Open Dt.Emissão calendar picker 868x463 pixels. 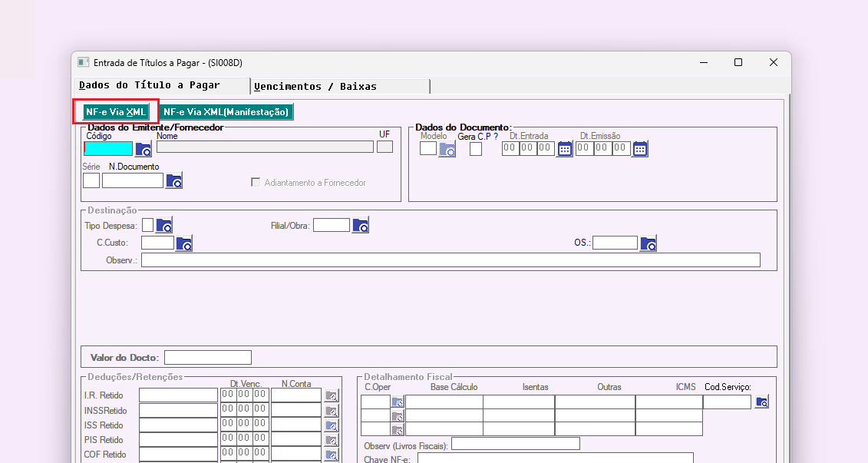pos(640,149)
